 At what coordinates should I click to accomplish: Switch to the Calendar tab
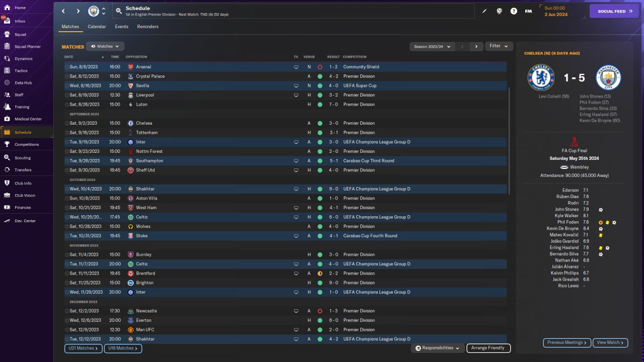tap(97, 27)
